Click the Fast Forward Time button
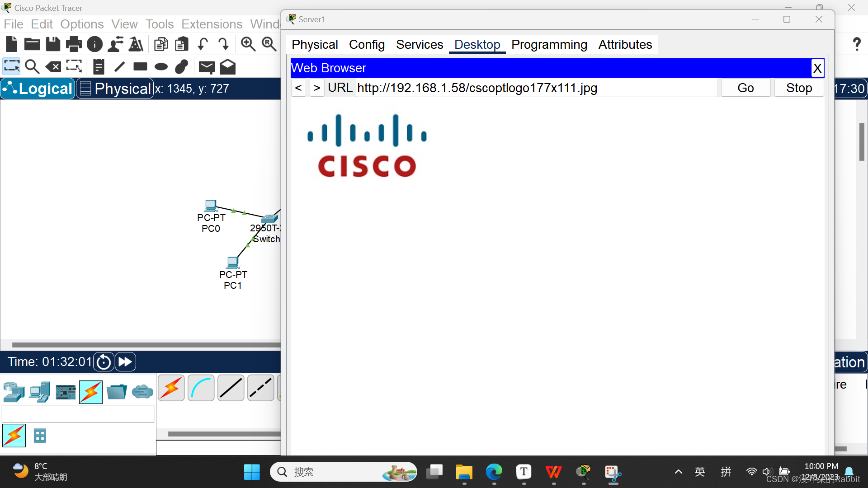 click(125, 362)
